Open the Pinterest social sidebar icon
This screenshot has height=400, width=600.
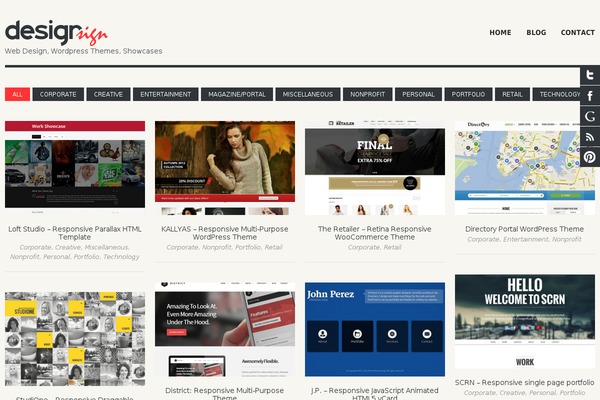(590, 157)
